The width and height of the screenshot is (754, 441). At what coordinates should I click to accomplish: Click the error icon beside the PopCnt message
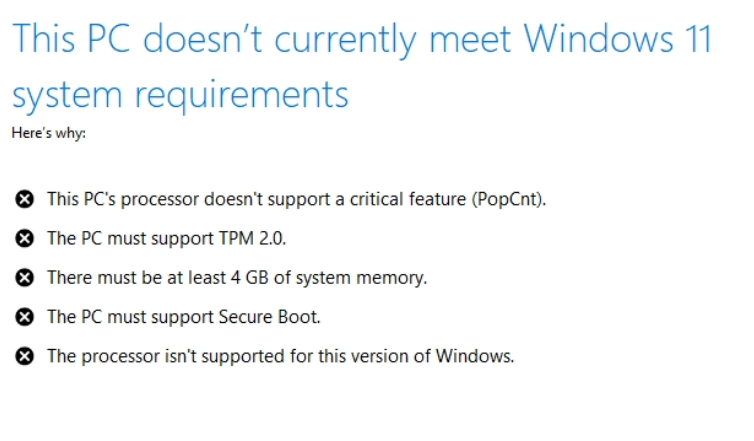tap(25, 199)
